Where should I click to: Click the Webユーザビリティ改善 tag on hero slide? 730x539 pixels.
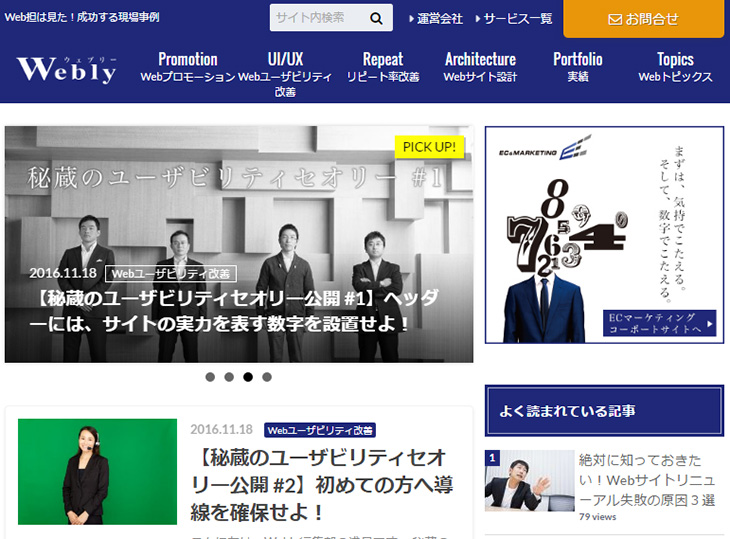(x=171, y=274)
